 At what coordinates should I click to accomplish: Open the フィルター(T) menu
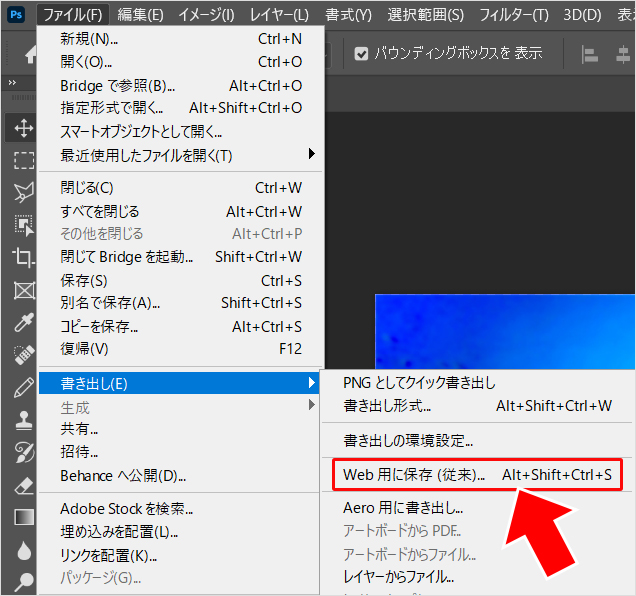(x=514, y=15)
